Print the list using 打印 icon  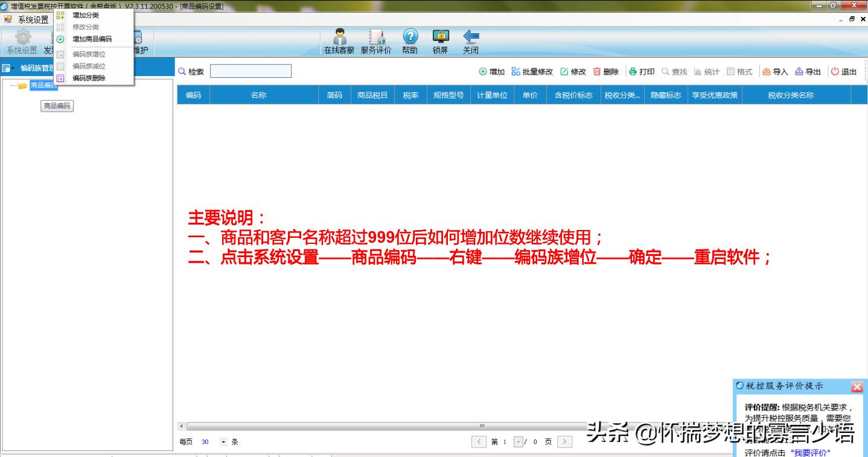tap(641, 71)
